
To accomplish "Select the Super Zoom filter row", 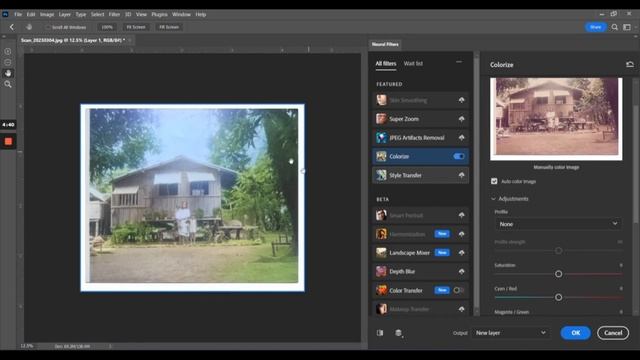I will pos(420,119).
